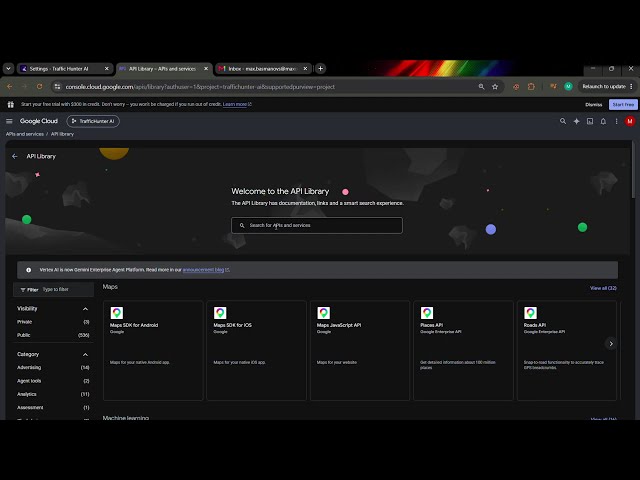Select the Analytics category
Image resolution: width=640 pixels, height=480 pixels.
[x=27, y=394]
